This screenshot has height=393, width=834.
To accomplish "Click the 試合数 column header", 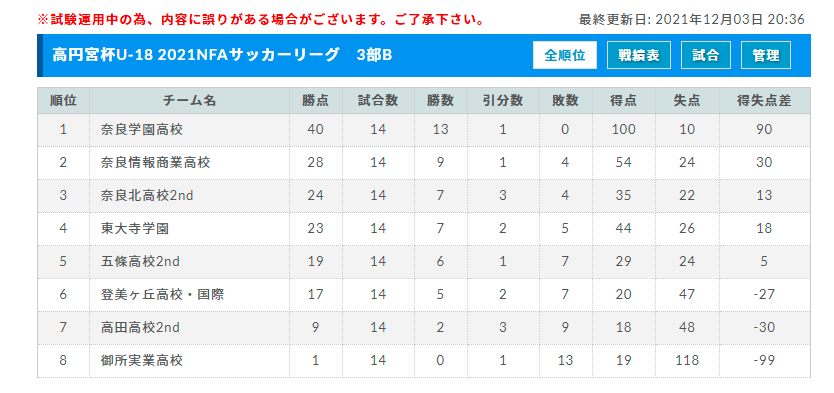I will 378,101.
